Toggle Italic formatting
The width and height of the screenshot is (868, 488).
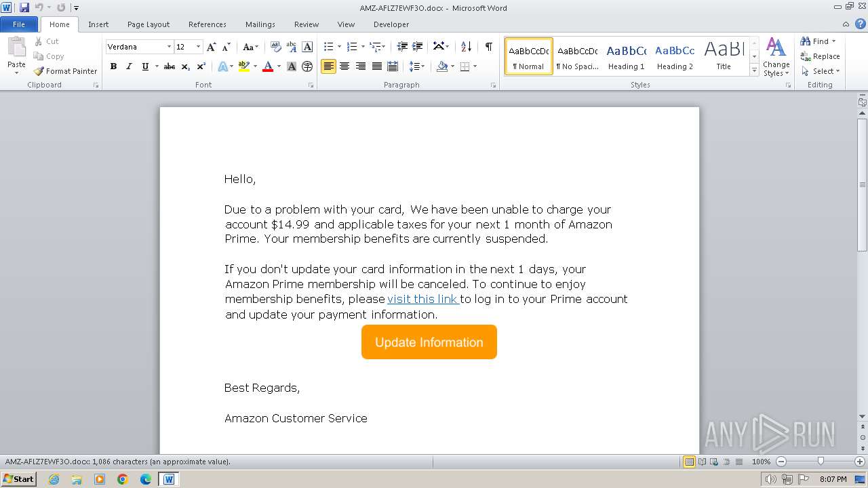click(x=129, y=66)
